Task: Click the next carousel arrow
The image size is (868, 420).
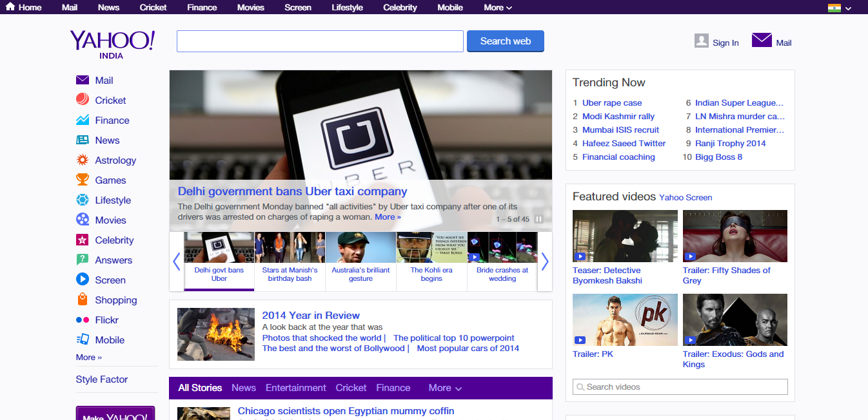Action: coord(545,262)
